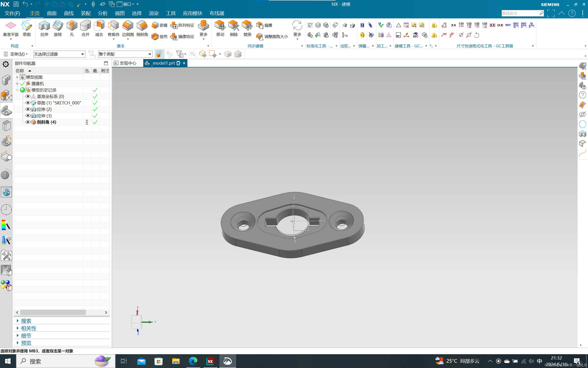
Task: Hide the 拉伸 (2) feature
Action: click(x=28, y=109)
